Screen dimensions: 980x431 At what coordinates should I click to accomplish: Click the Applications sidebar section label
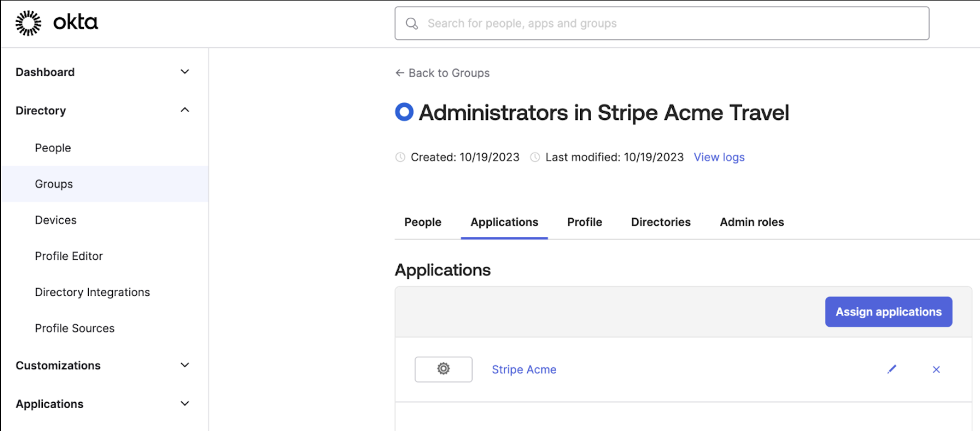(49, 404)
